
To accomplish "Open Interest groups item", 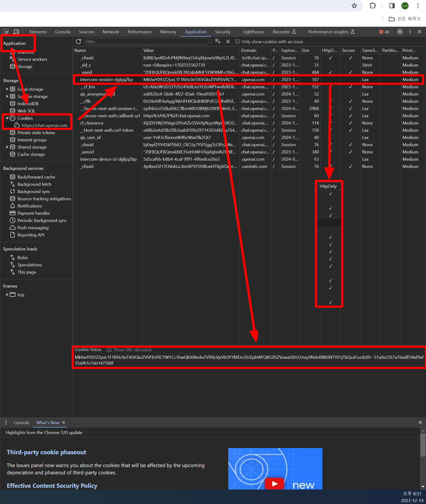I will pyautogui.click(x=32, y=140).
